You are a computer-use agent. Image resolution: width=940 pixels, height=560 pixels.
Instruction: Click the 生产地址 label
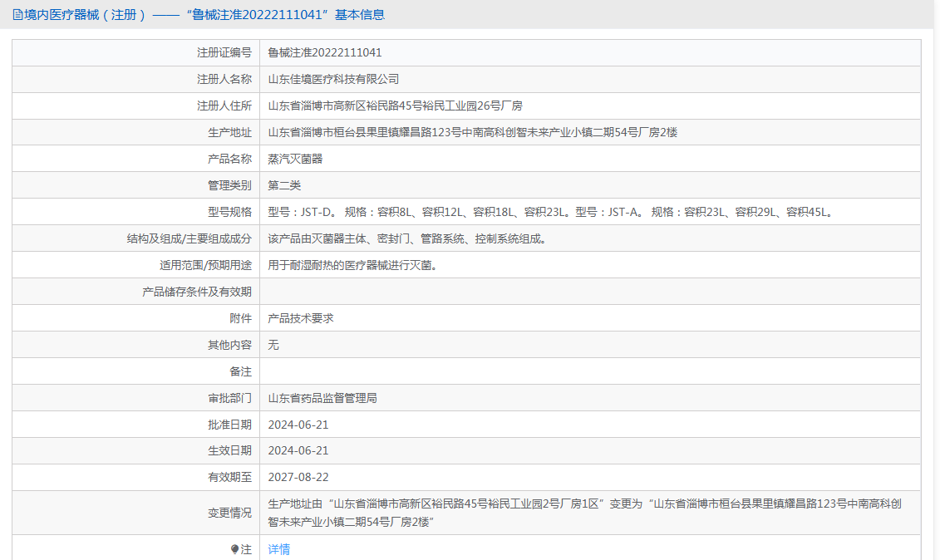coord(229,132)
